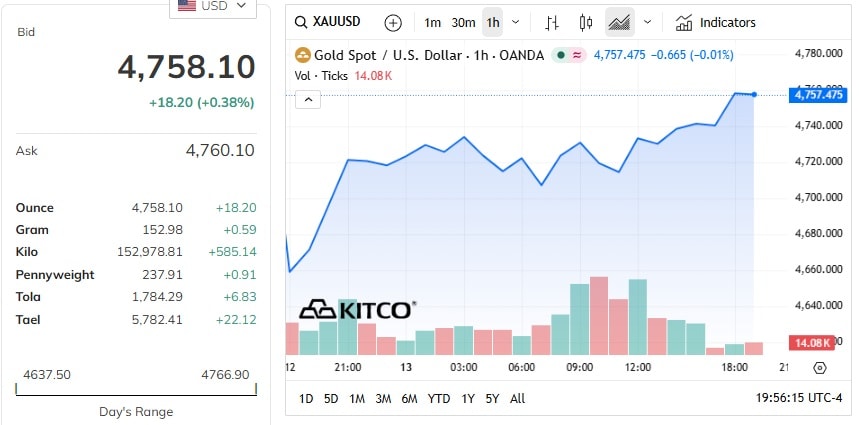Open the Indicators panel

(x=715, y=22)
